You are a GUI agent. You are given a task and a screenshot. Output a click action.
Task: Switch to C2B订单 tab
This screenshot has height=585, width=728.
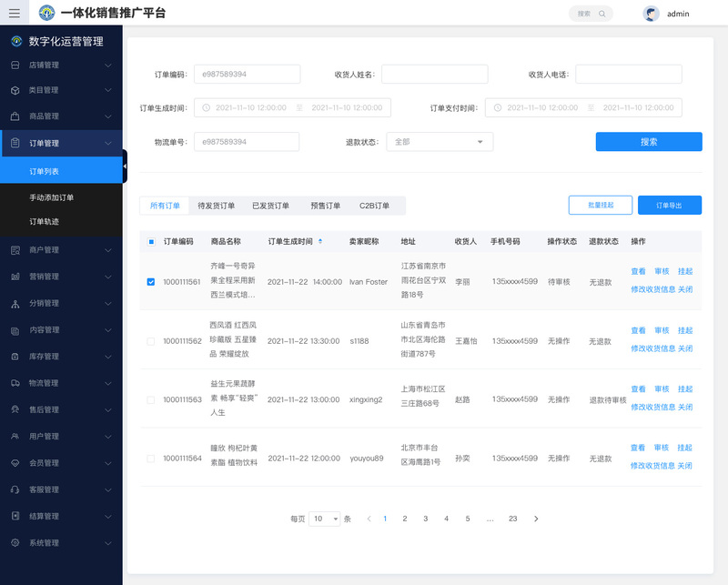pyautogui.click(x=374, y=206)
